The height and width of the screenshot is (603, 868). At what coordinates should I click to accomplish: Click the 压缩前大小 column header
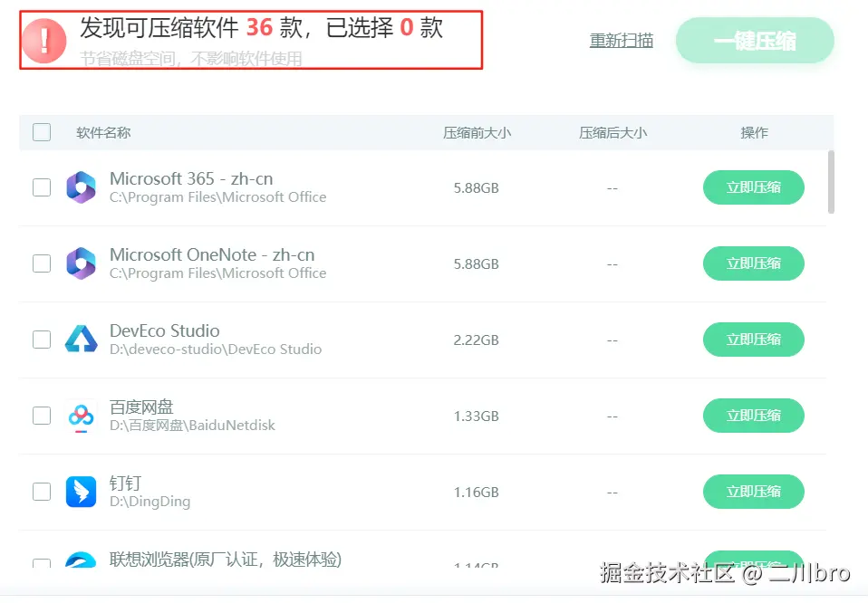[x=477, y=133]
